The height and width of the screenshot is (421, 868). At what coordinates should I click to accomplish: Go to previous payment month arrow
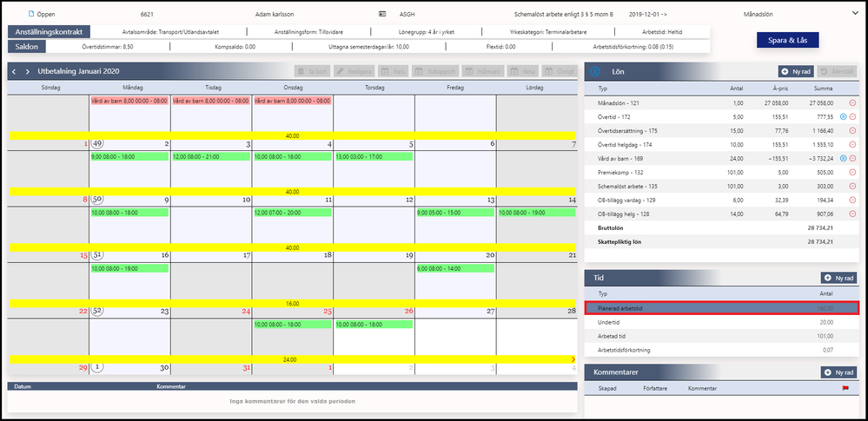tap(15, 71)
